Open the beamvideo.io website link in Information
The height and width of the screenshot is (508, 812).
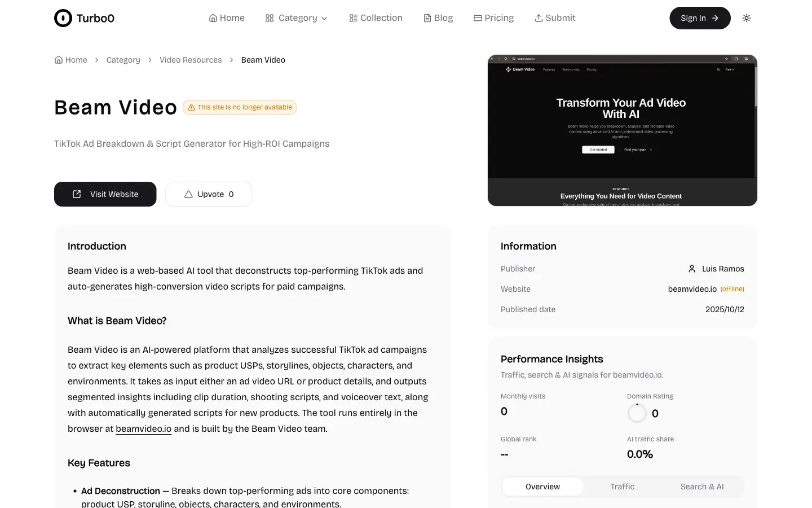click(x=692, y=289)
